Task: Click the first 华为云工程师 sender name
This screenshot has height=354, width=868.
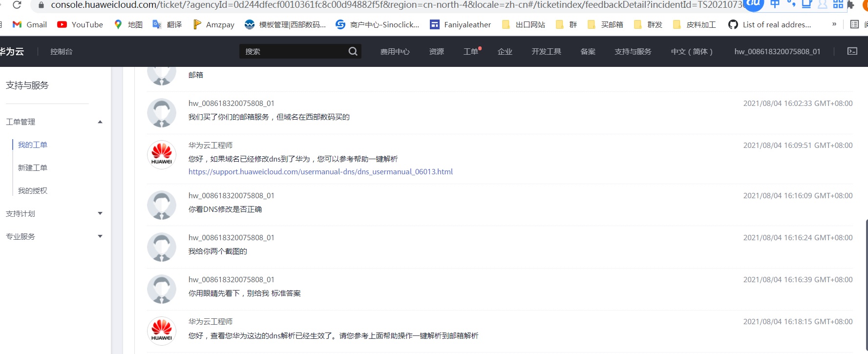Action: point(211,145)
